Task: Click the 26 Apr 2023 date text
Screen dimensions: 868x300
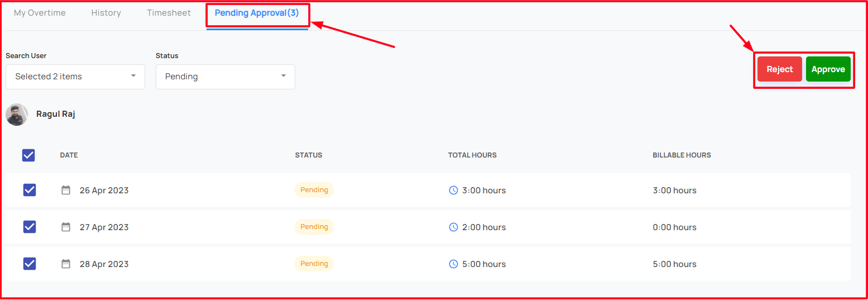Action: click(104, 191)
